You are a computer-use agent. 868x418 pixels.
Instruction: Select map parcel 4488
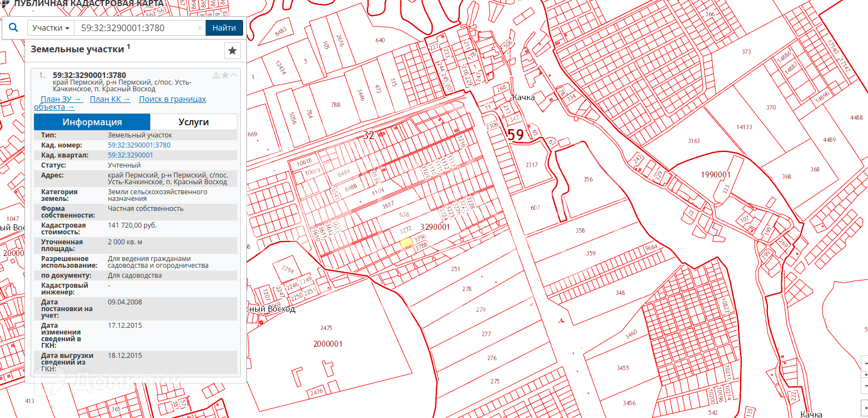(856, 117)
